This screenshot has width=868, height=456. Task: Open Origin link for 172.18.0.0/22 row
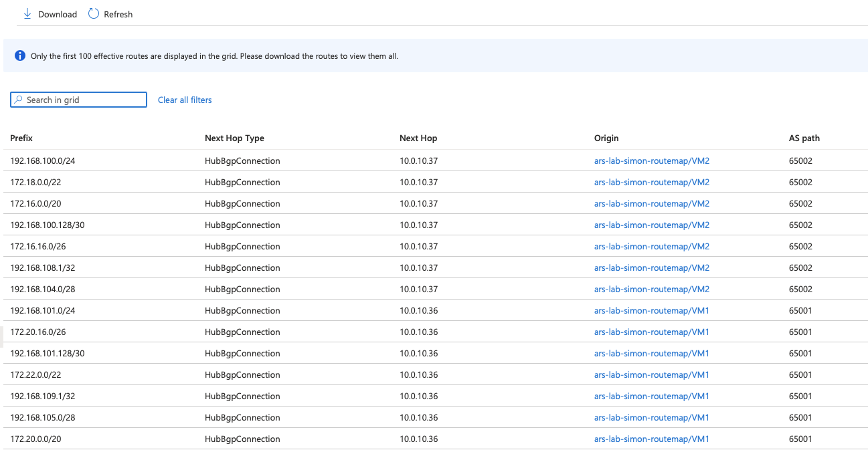652,182
